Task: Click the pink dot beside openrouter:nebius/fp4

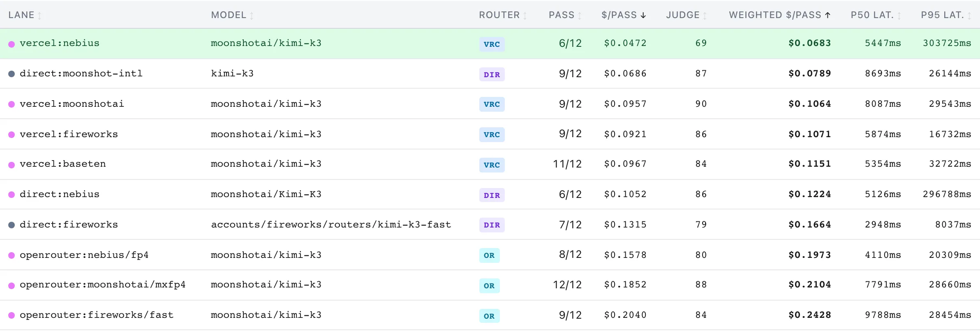Action: tap(12, 255)
